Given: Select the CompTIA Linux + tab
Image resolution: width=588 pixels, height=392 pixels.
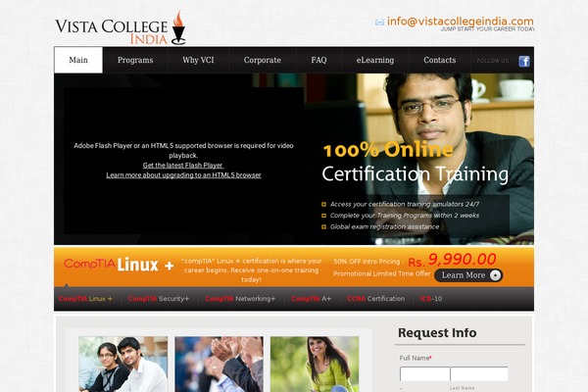Looking at the screenshot, I should click(x=85, y=299).
